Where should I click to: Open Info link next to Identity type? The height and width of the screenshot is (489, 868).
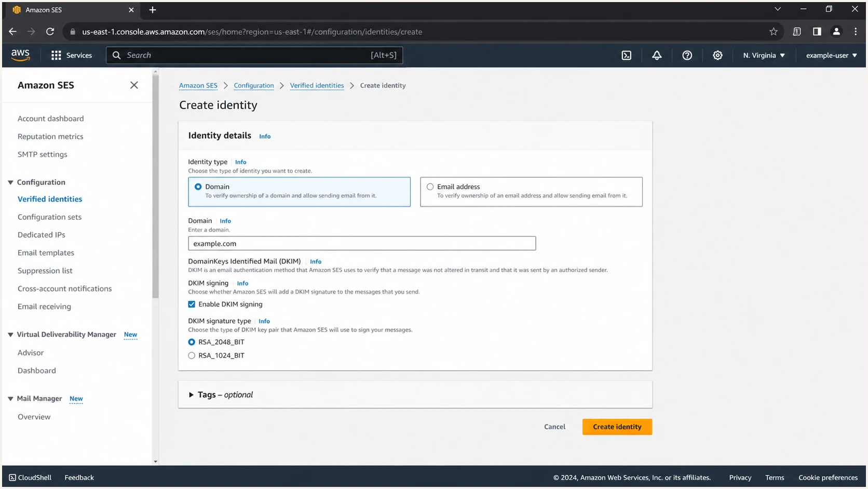point(240,162)
